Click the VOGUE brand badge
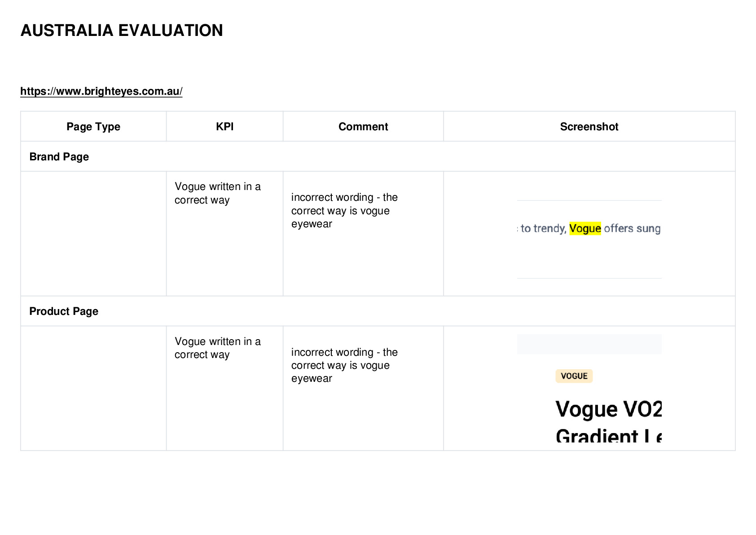 pyautogui.click(x=574, y=376)
